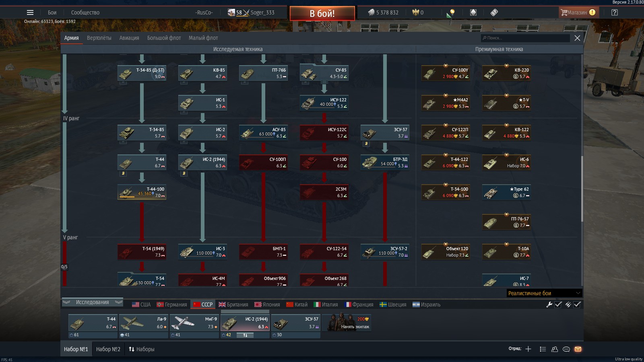Switch to the Малый флот tab

(203, 38)
